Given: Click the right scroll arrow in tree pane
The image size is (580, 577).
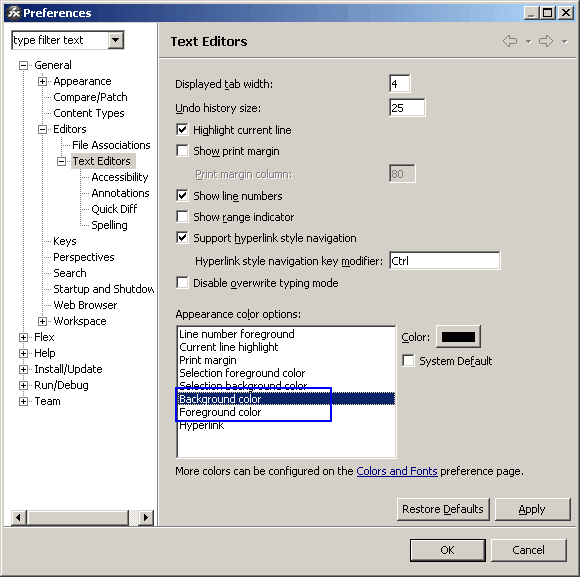Looking at the screenshot, I should pyautogui.click(x=146, y=517).
